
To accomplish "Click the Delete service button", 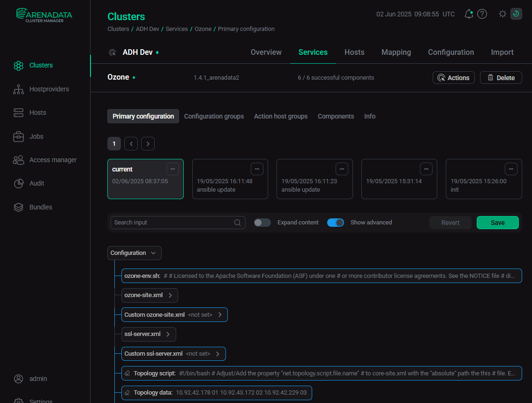I will coord(501,78).
